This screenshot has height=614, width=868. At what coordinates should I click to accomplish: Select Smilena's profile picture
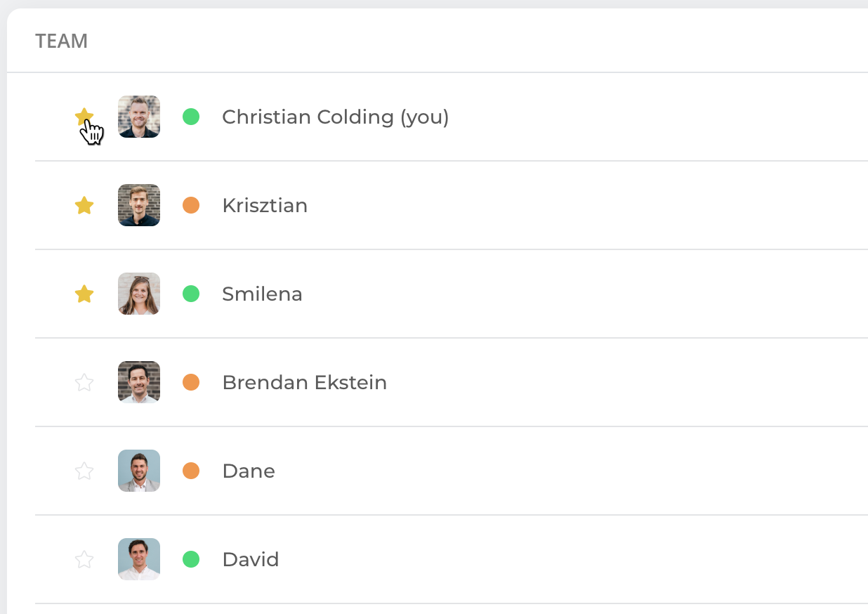(139, 294)
